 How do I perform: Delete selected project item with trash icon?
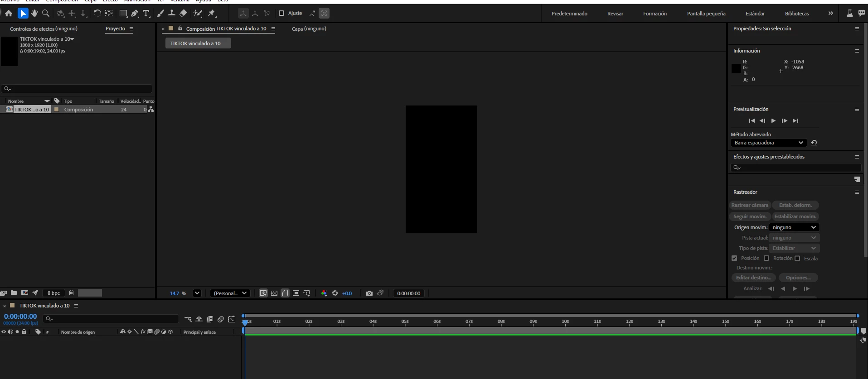(x=71, y=293)
